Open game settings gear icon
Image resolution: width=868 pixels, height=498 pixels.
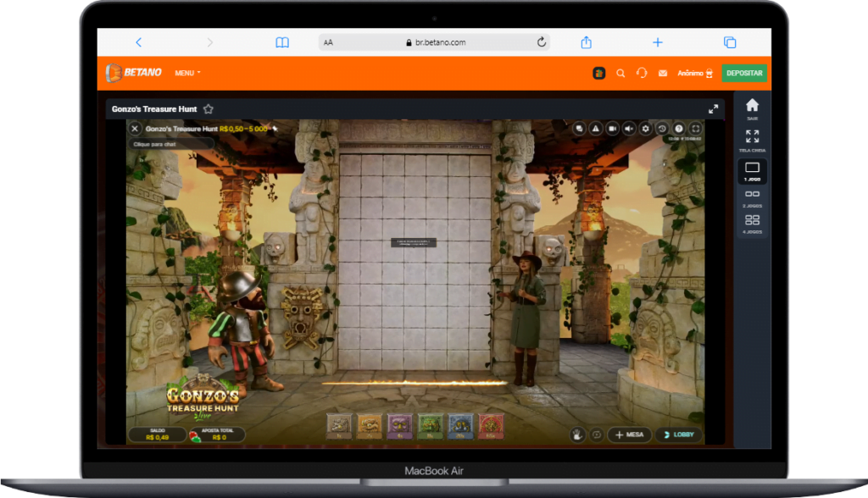(645, 129)
